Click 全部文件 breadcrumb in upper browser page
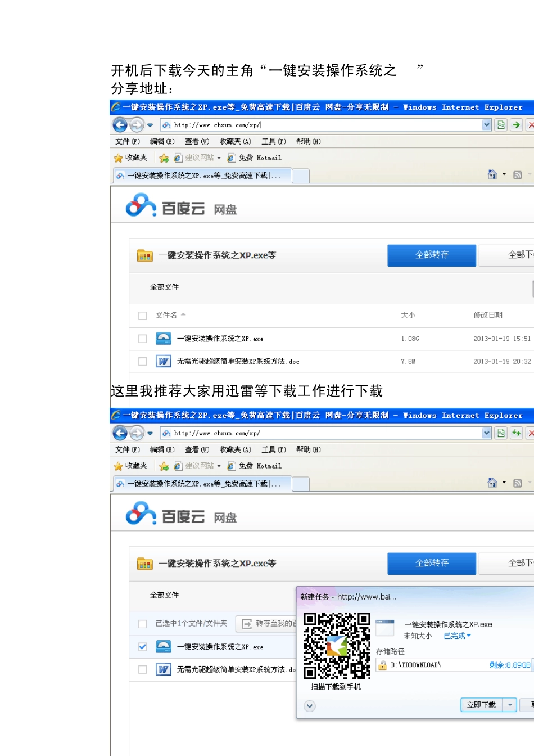Viewport: 534px width, 756px height. coord(164,287)
